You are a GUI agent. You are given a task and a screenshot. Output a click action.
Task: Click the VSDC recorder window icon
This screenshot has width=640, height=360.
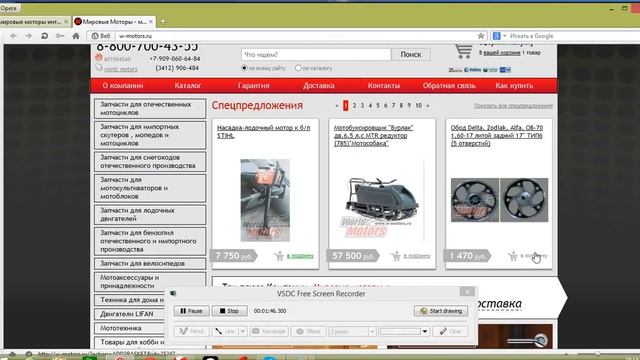tap(173, 293)
